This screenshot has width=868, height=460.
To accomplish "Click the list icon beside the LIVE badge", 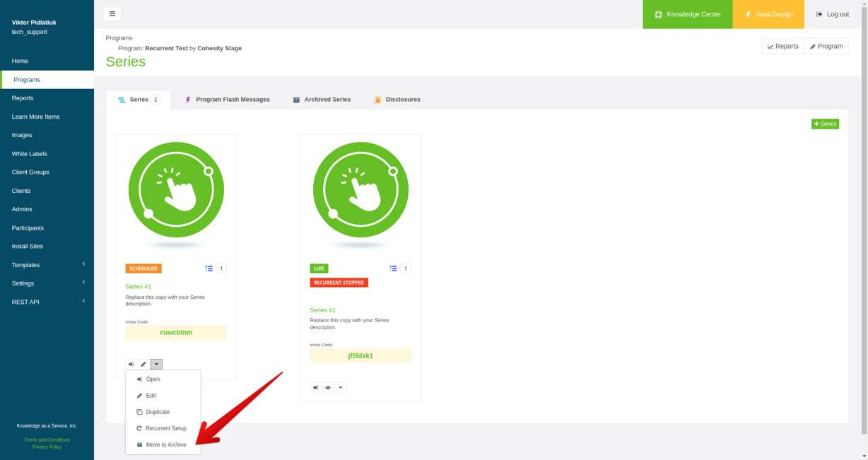I will [393, 268].
